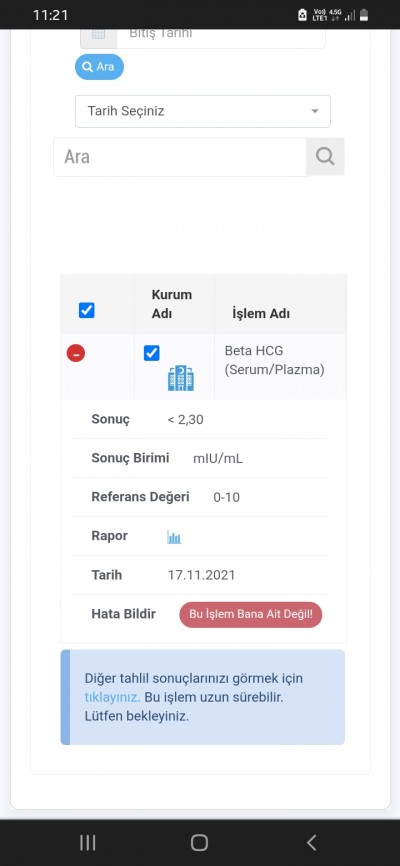Uncheck the Beta HCG row checkbox
Viewport: 400px width, 866px height.
(151, 353)
